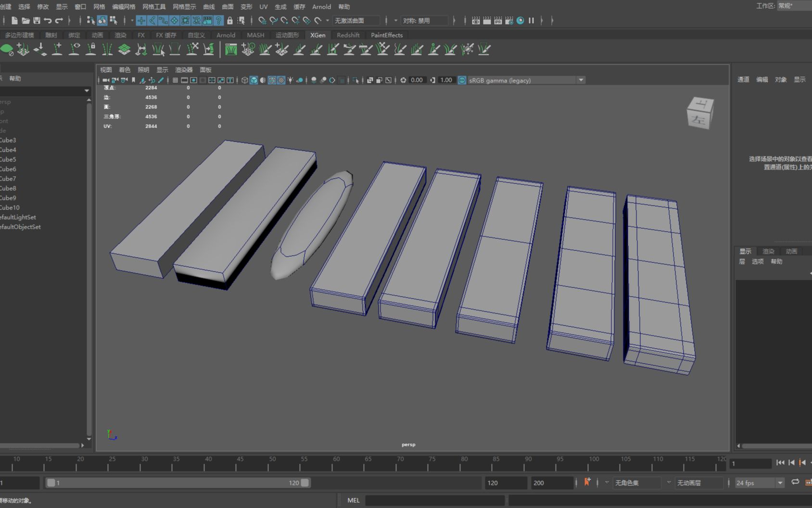Click the MEL script language button
The width and height of the screenshot is (812, 508).
point(354,500)
